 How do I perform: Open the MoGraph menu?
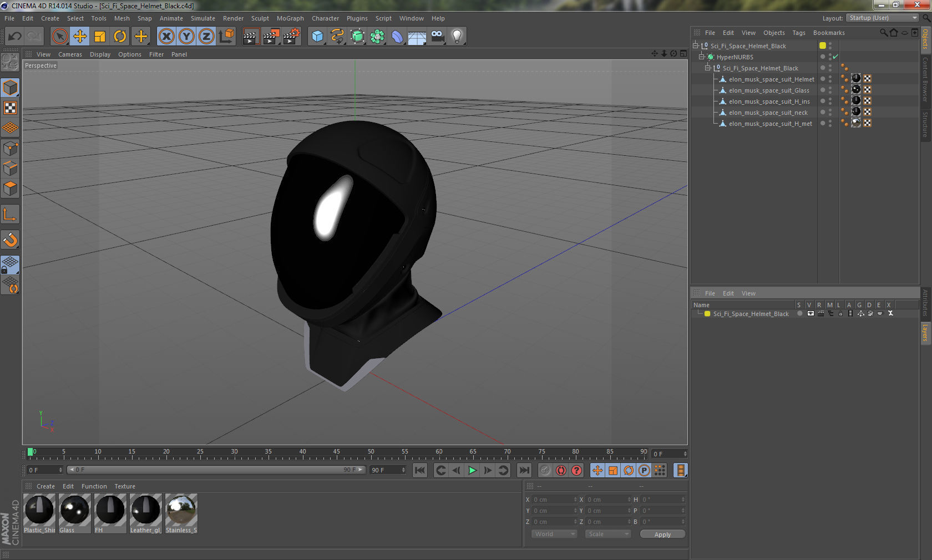(290, 18)
